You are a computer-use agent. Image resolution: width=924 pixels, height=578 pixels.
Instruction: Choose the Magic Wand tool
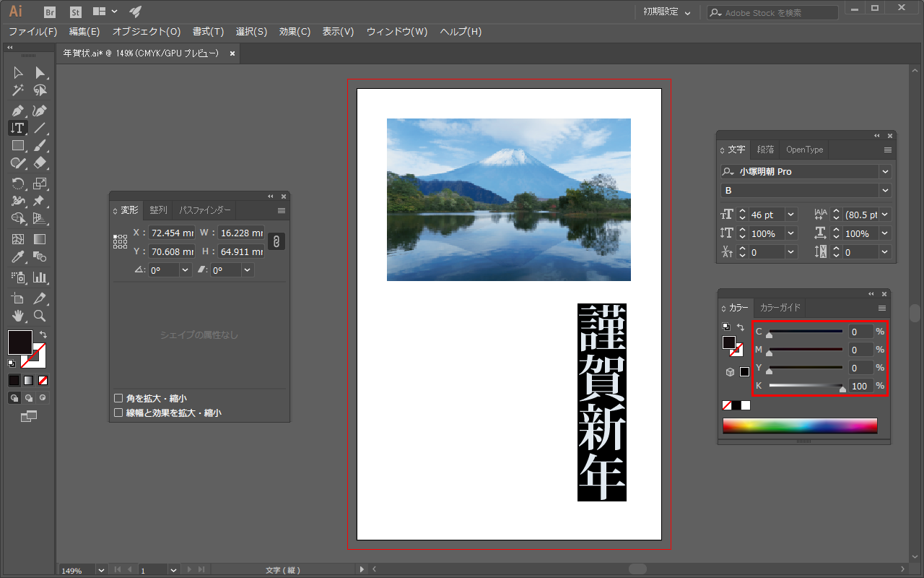coord(18,90)
